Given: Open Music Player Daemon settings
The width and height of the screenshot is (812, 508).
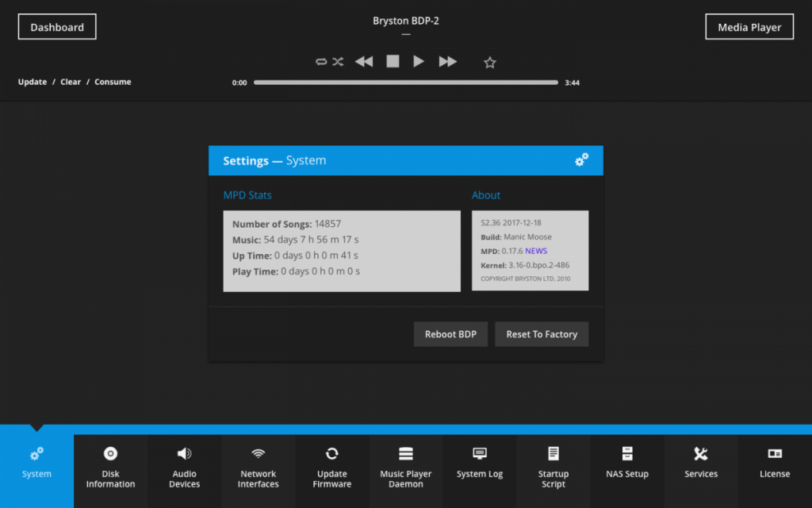Looking at the screenshot, I should [x=406, y=471].
